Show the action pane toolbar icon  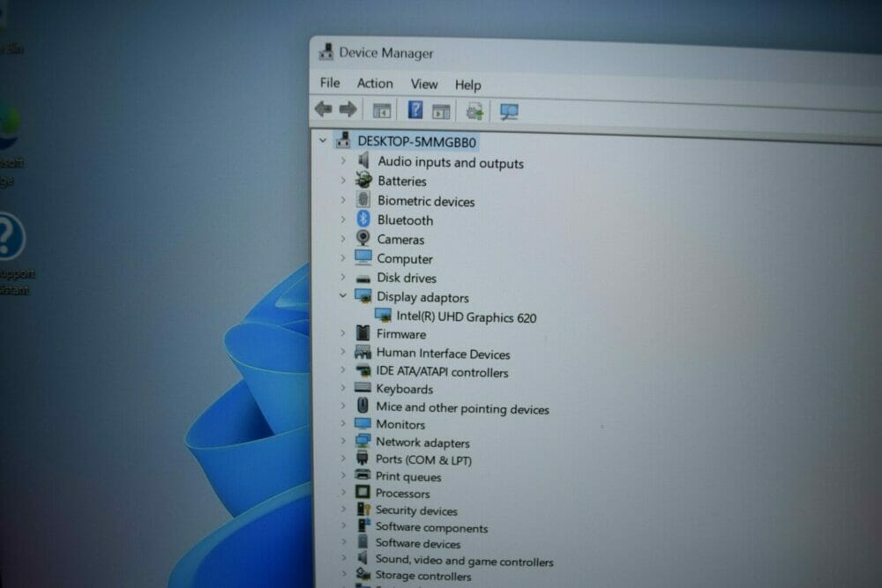pyautogui.click(x=441, y=112)
